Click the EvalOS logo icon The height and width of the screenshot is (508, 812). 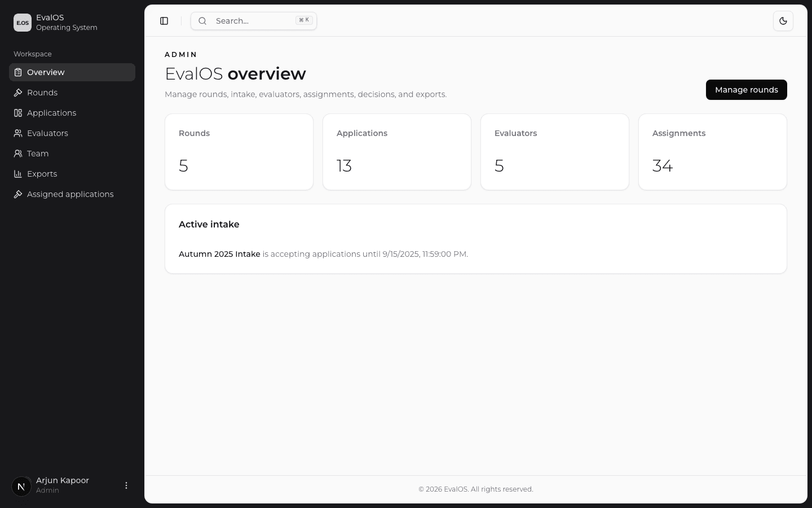point(23,23)
